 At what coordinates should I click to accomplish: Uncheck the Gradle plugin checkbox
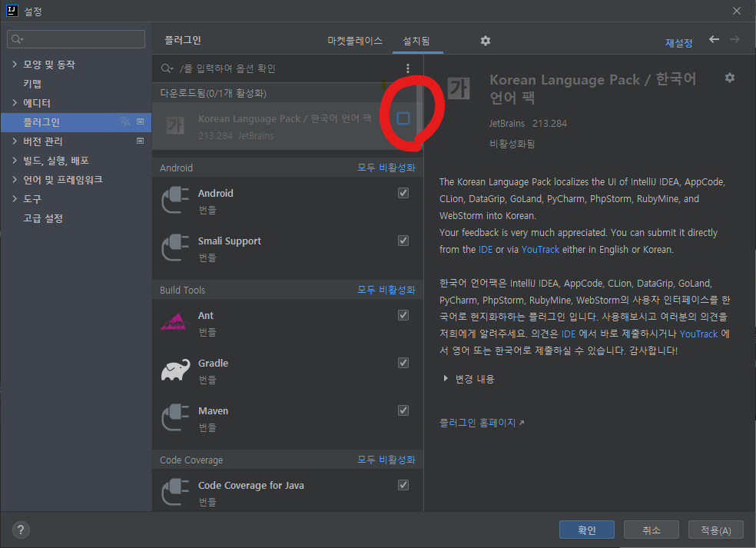[x=403, y=363]
